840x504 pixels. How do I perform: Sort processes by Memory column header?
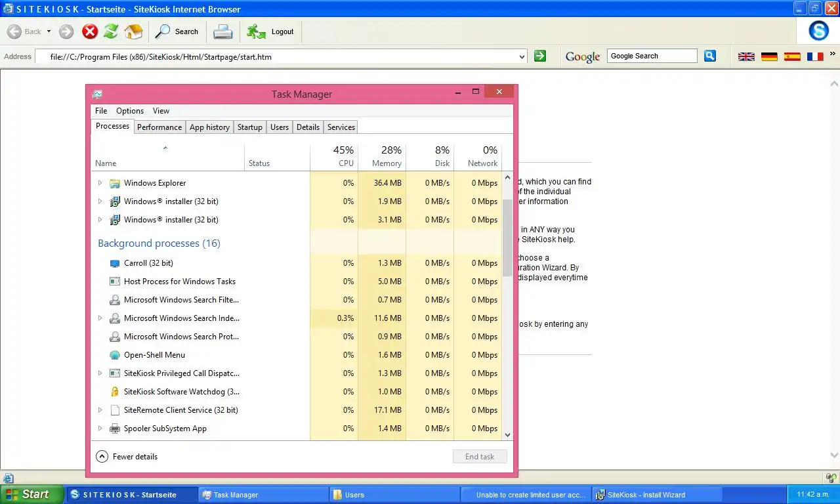coord(382,157)
